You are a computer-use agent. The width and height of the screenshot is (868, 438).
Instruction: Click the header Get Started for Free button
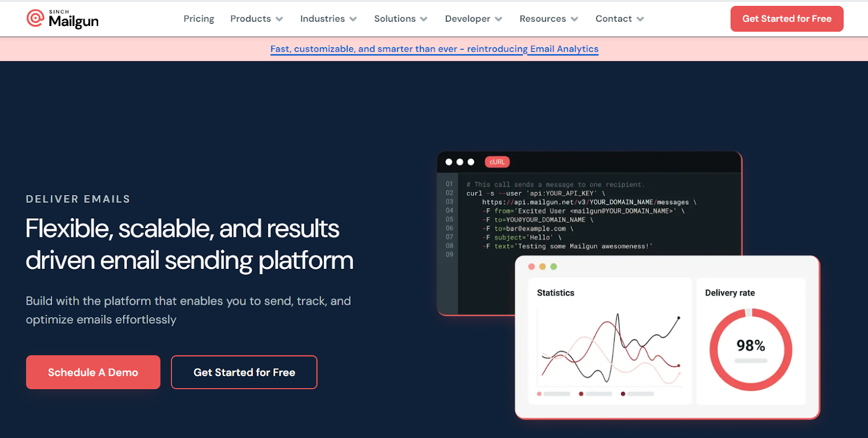(787, 18)
